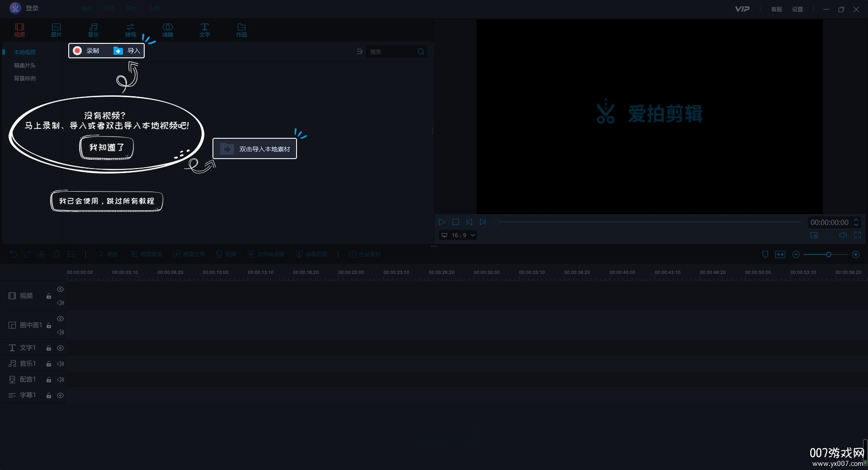Undo the last edit
Image resolution: width=868 pixels, height=470 pixels.
[13, 254]
